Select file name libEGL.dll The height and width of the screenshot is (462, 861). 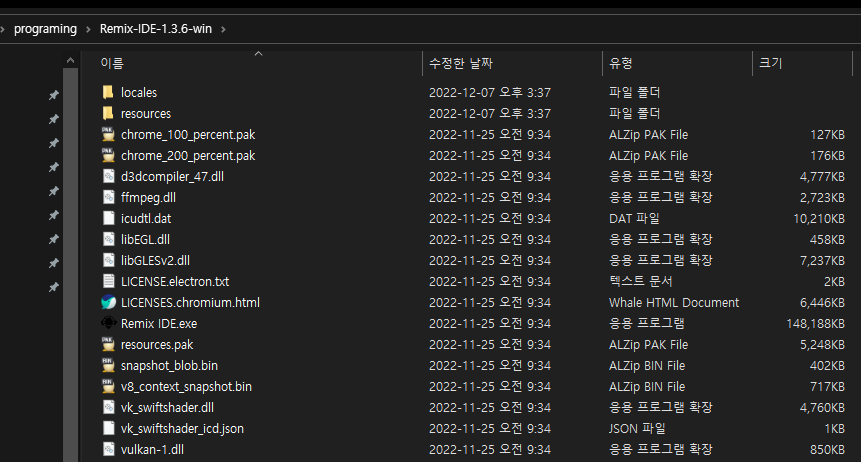pyautogui.click(x=146, y=240)
